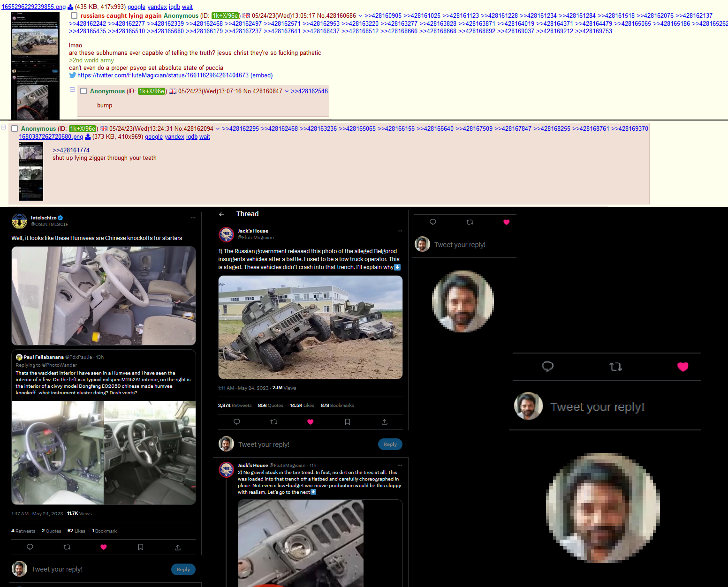The width and height of the screenshot is (728, 587).
Task: Click the UK flag icon on the 'bump' reply
Action: click(x=173, y=91)
